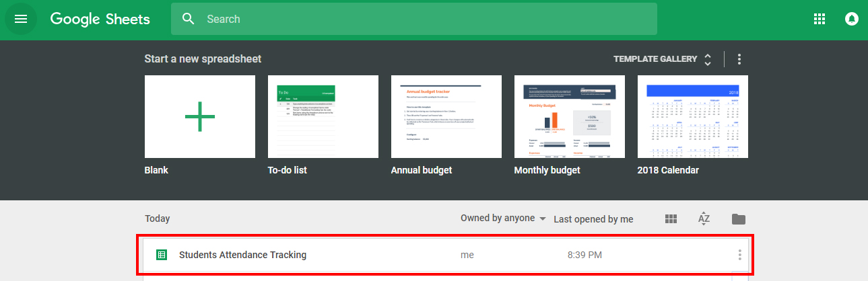Click the Last opened by me header
The image size is (868, 281).
[593, 219]
